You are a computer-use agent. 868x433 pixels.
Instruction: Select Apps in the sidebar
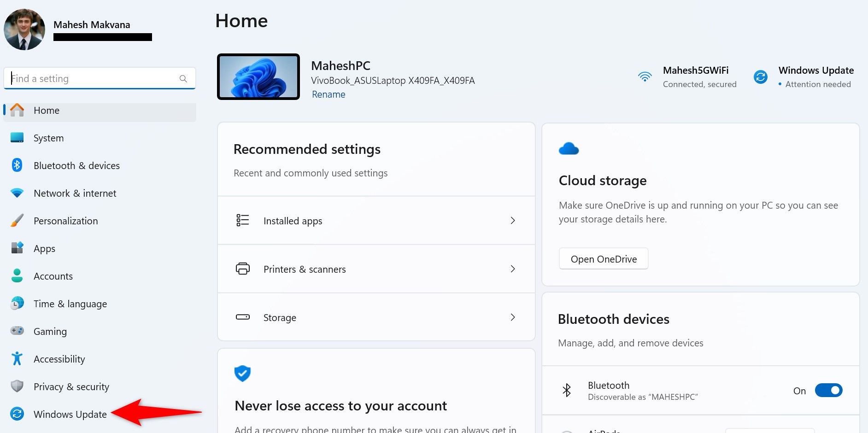point(100,249)
